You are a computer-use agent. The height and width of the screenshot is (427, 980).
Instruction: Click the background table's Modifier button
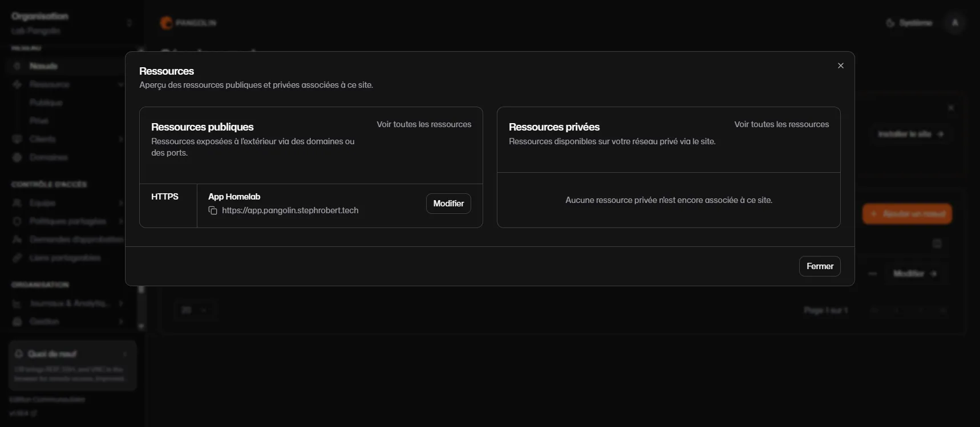[914, 274]
